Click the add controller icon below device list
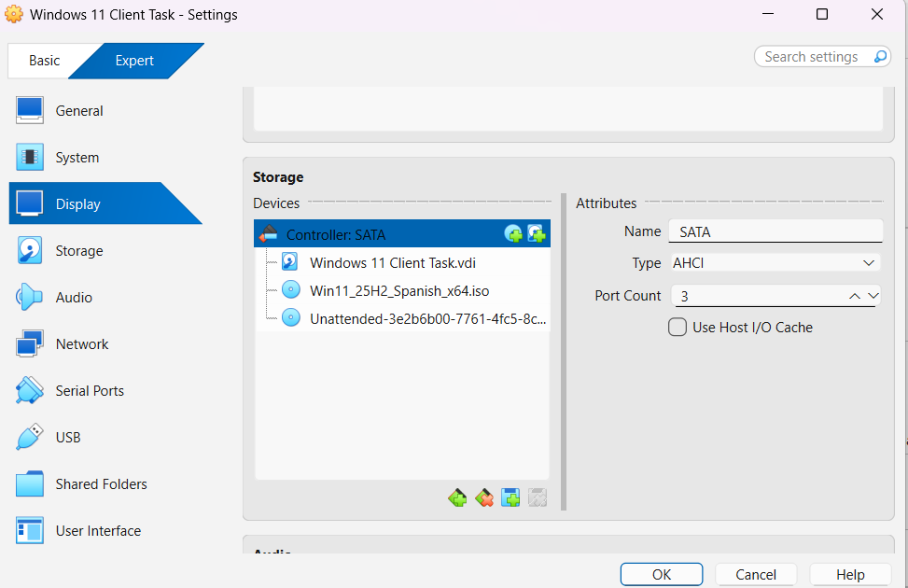This screenshot has height=588, width=908. pyautogui.click(x=457, y=497)
